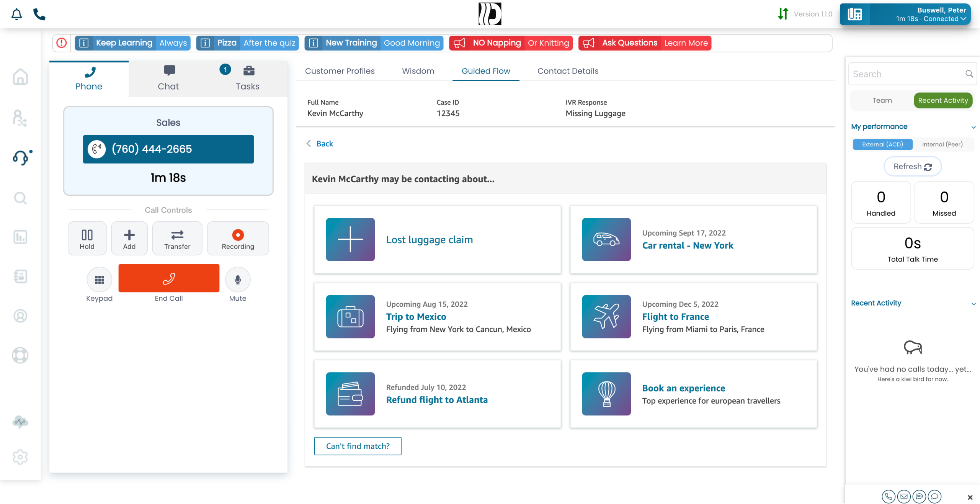Mute the microphone

tap(238, 280)
